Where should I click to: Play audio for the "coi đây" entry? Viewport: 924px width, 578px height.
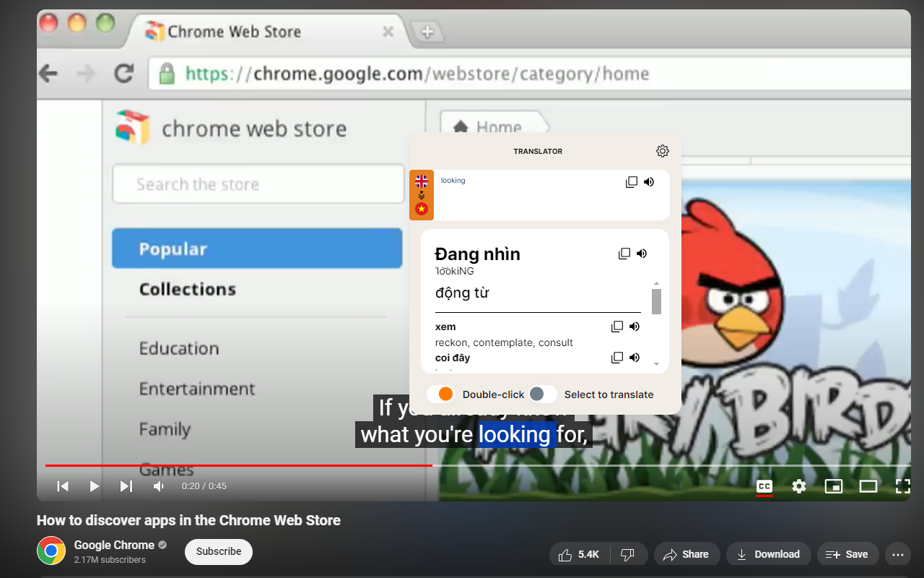[x=635, y=358]
